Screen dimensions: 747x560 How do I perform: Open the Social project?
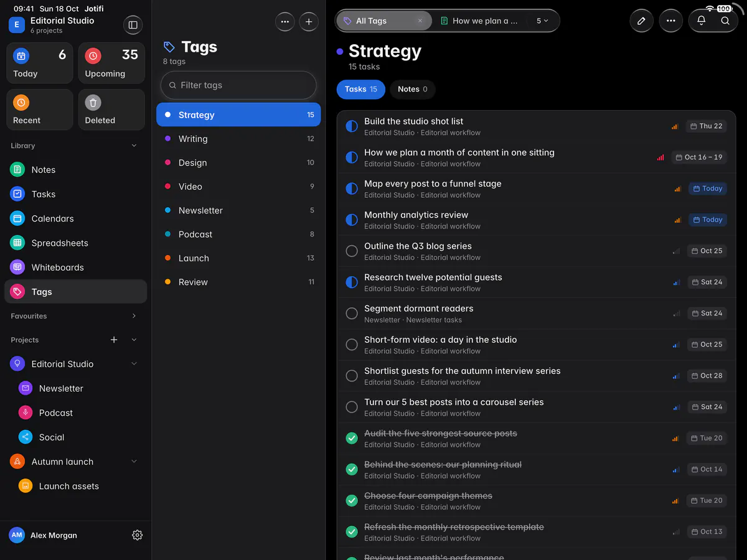pyautogui.click(x=75, y=437)
